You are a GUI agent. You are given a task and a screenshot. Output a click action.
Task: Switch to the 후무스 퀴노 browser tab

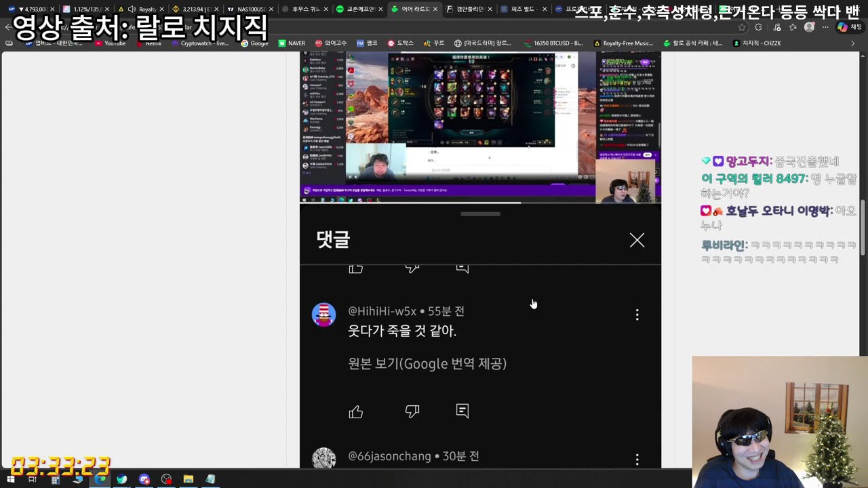click(x=304, y=9)
